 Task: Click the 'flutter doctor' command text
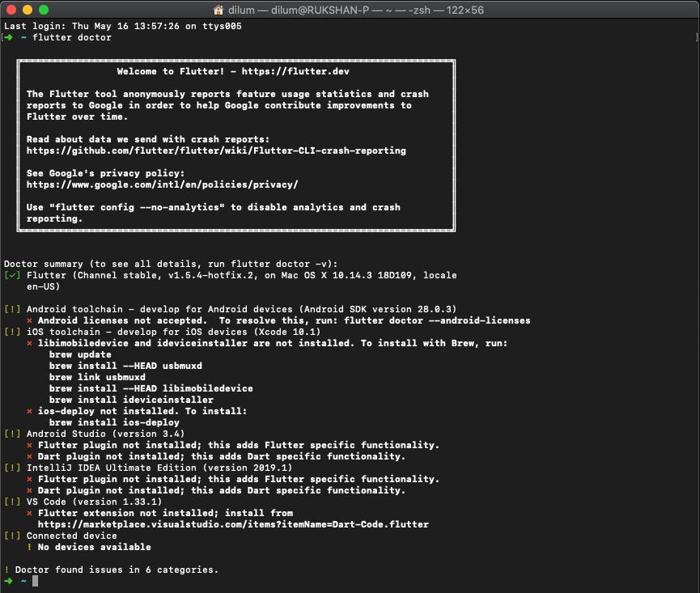pos(72,37)
